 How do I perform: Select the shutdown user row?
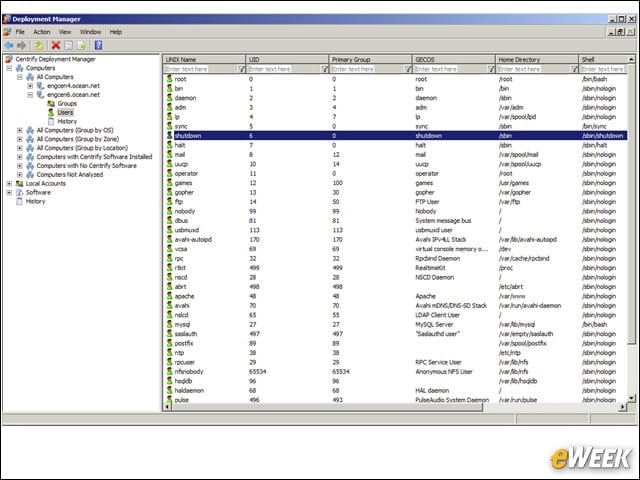pyautogui.click(x=395, y=136)
